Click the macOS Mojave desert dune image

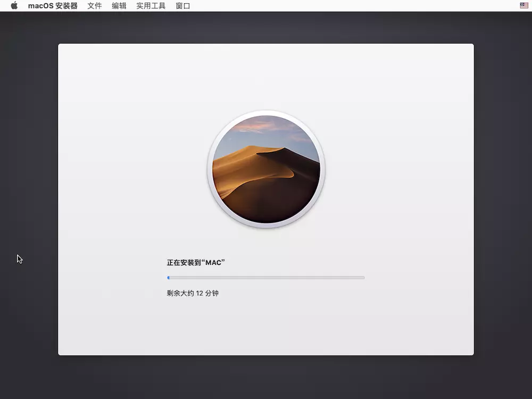click(x=266, y=169)
